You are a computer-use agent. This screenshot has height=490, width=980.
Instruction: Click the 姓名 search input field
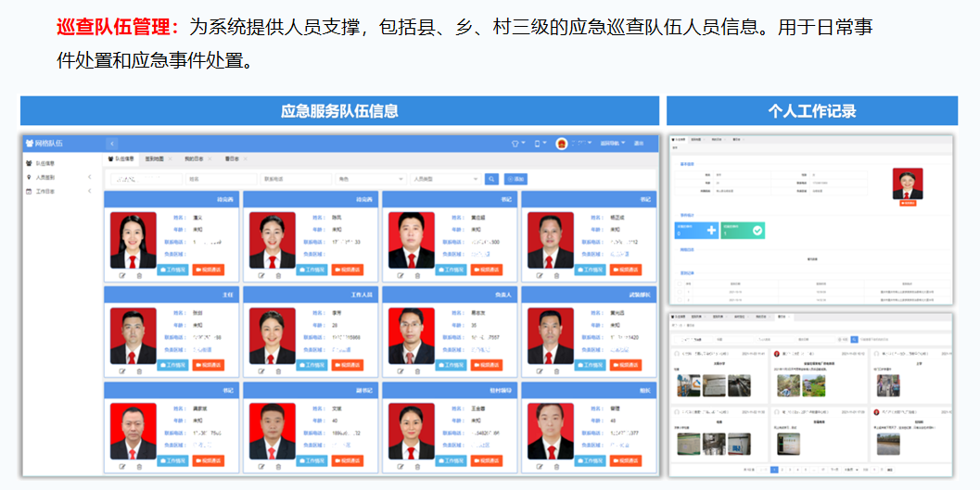(222, 179)
